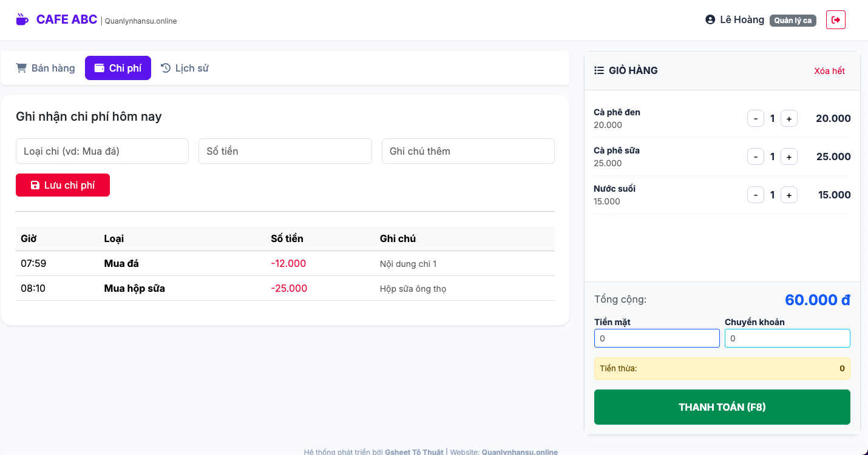This screenshot has height=455, width=868.
Task: Click the red logout icon in the header
Action: click(836, 19)
